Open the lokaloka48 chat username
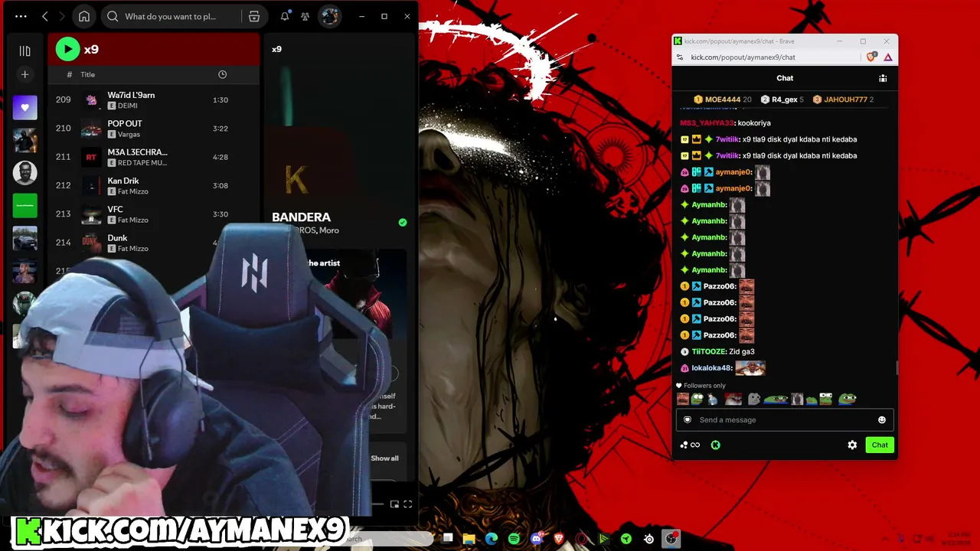Image resolution: width=980 pixels, height=551 pixels. coord(712,368)
